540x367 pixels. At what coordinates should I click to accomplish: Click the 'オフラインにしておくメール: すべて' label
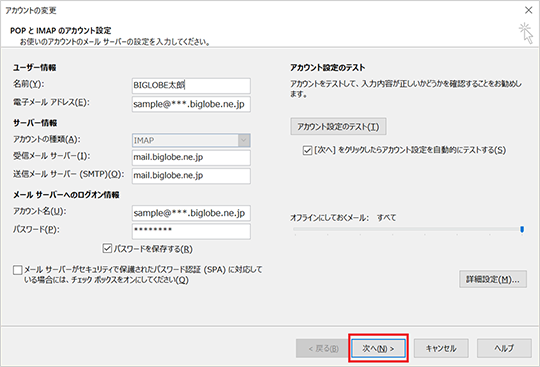(343, 218)
